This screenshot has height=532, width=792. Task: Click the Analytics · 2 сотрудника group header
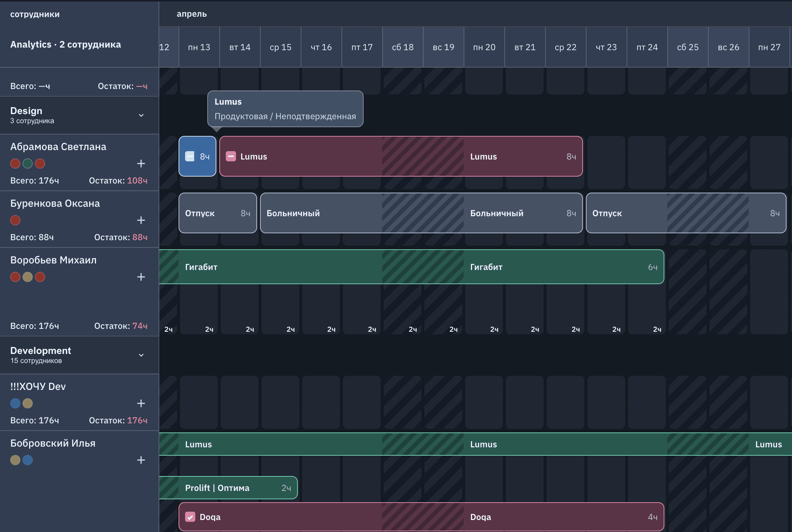coord(65,44)
